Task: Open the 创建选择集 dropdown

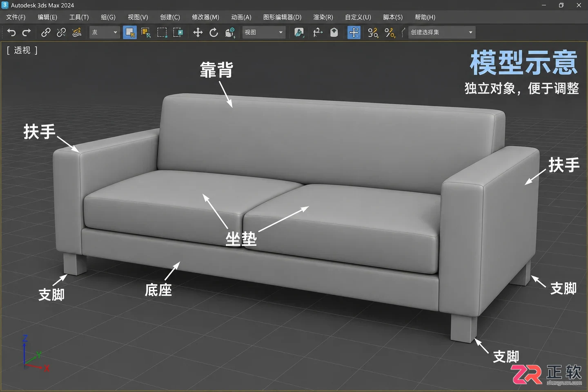Action: pyautogui.click(x=442, y=32)
